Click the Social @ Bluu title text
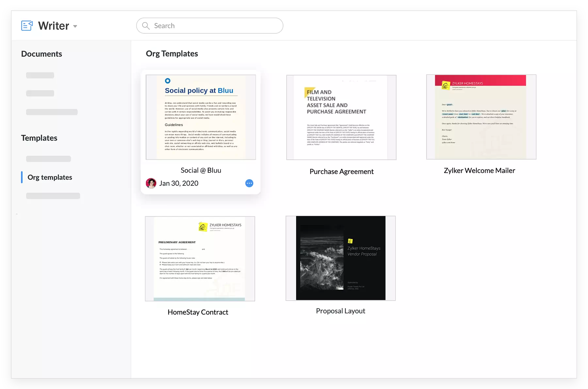This screenshot has height=389, width=588. point(201,170)
